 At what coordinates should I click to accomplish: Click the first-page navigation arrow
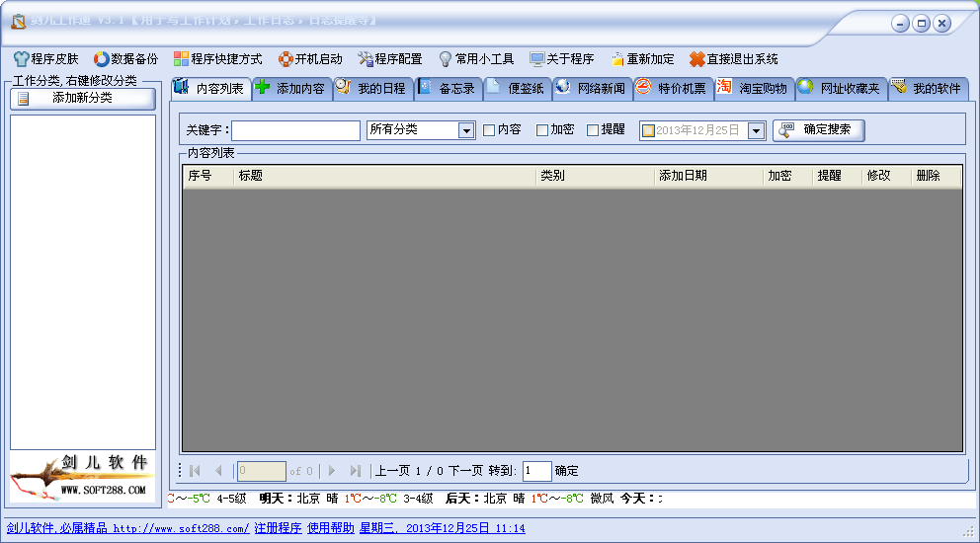pos(195,471)
